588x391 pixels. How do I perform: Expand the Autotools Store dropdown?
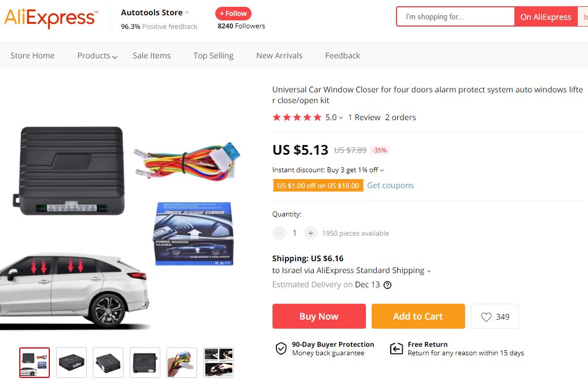(187, 12)
